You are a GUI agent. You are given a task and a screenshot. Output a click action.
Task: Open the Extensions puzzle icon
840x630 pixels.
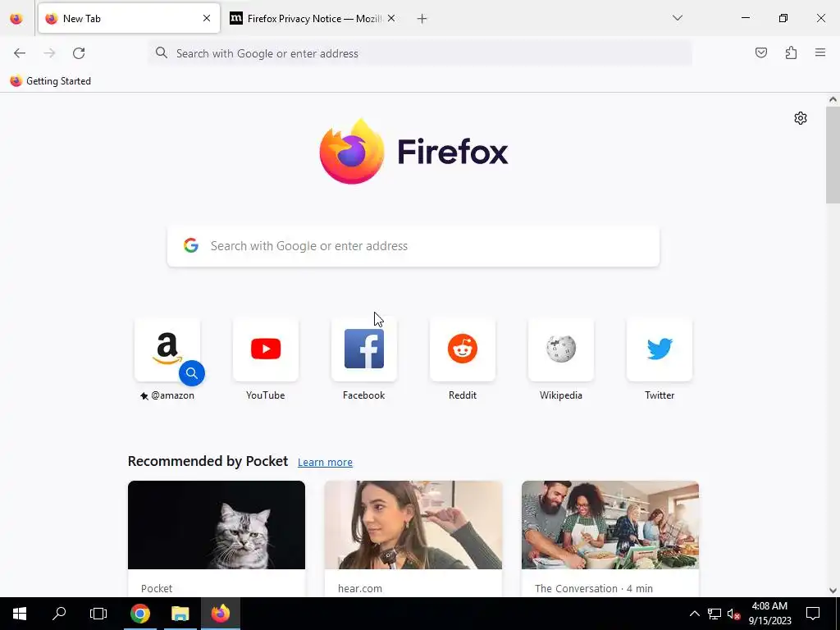pos(791,52)
